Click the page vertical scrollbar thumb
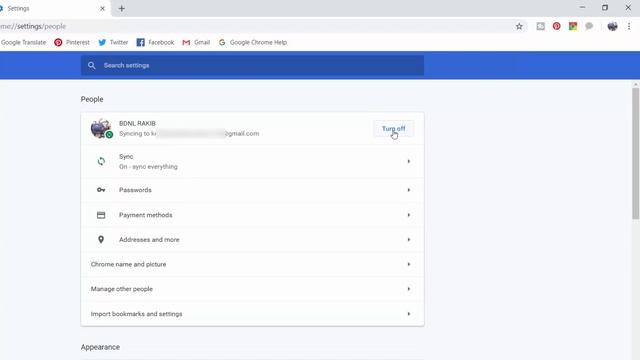Screen dimensions: 640x360 tap(636, 153)
